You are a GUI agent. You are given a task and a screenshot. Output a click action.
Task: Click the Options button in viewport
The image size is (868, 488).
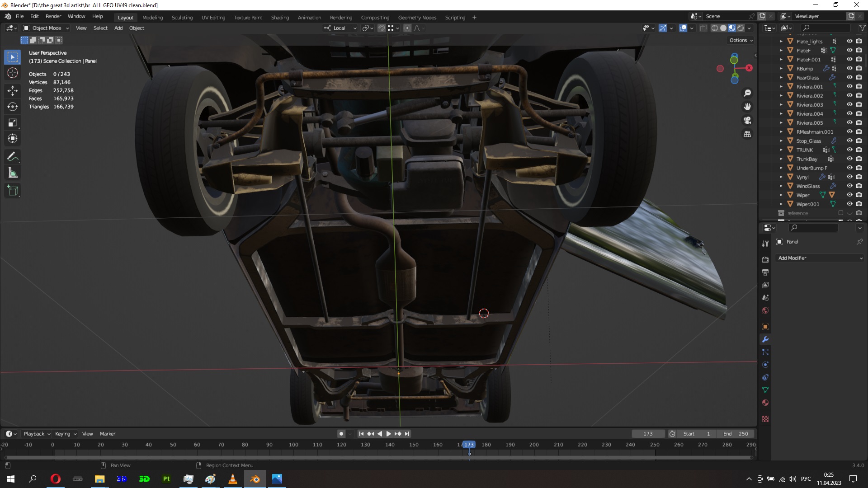741,40
